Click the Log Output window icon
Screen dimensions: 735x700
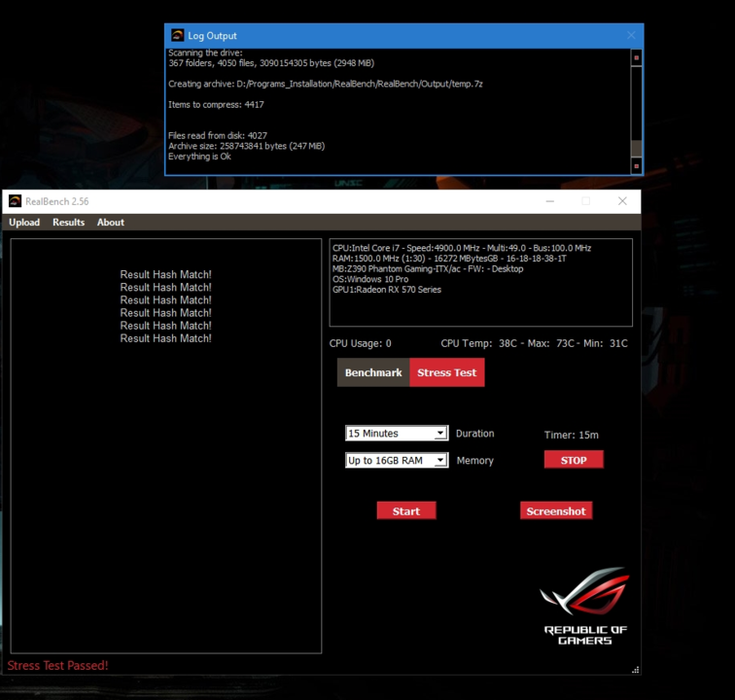(177, 35)
